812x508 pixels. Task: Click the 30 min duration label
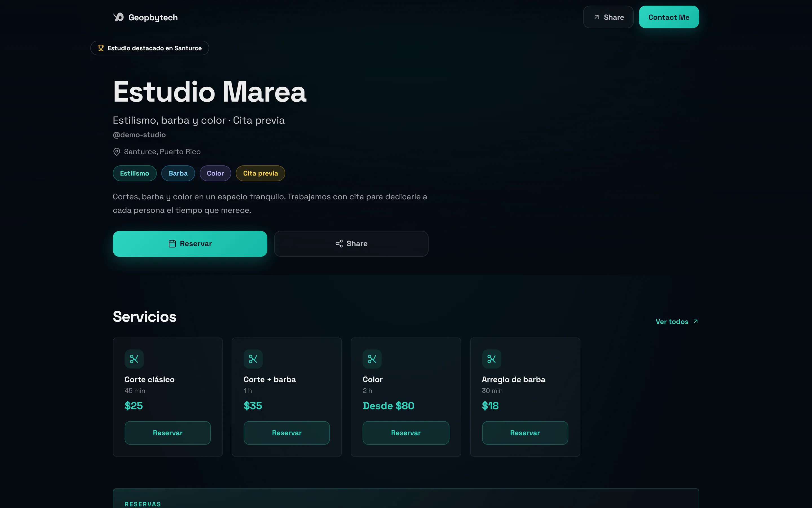pyautogui.click(x=492, y=391)
